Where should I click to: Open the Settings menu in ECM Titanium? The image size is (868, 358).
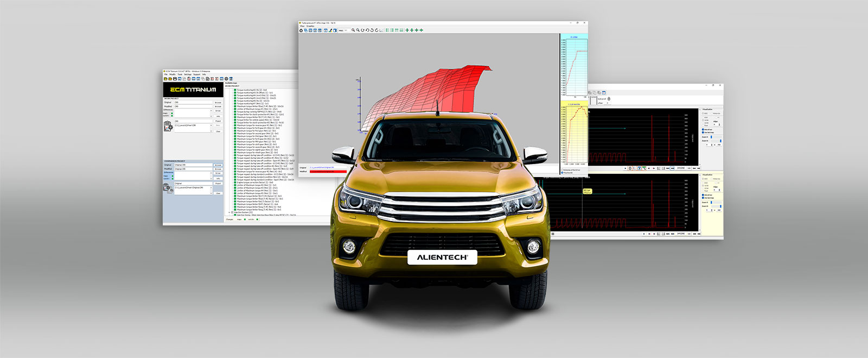(188, 74)
